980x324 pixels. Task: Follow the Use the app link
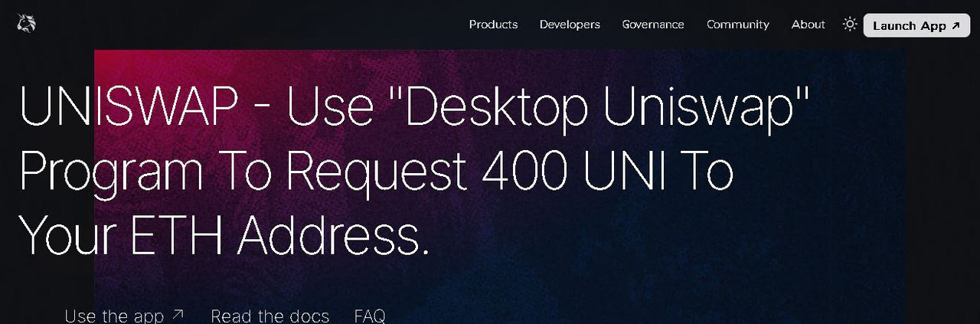pyautogui.click(x=124, y=316)
